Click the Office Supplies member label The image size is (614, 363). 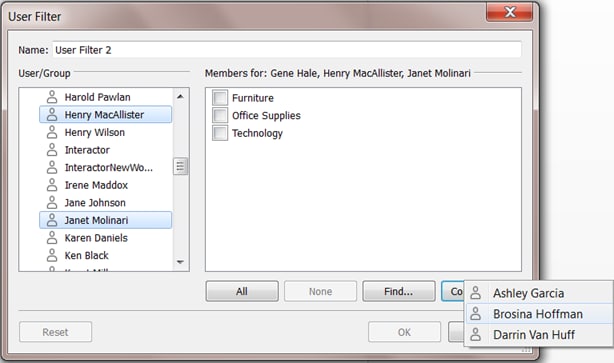[x=266, y=116]
